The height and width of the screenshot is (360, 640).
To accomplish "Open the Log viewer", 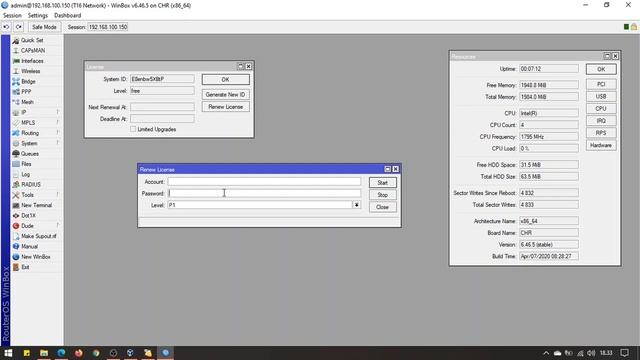I will tap(25, 174).
